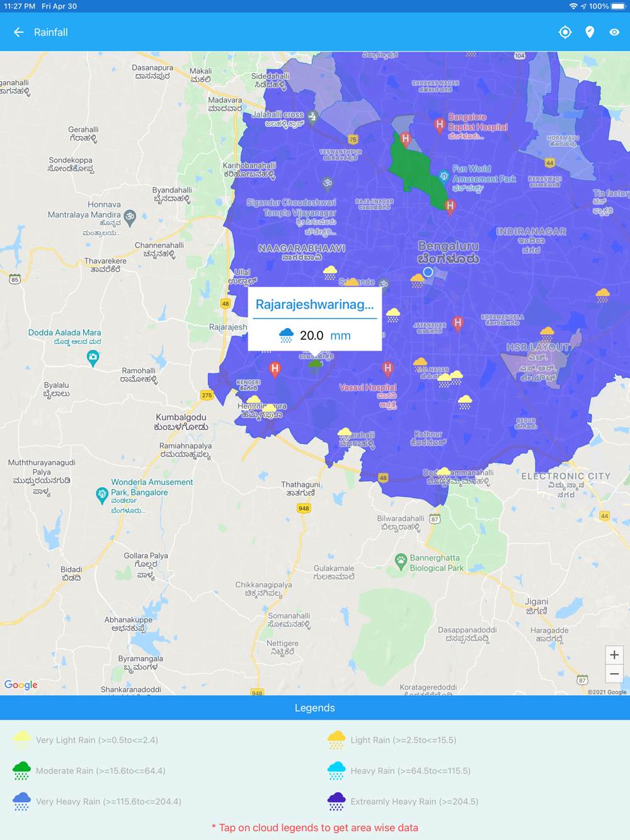Go back using the arrow beside Rainfall
This screenshot has width=630, height=840.
tap(19, 32)
